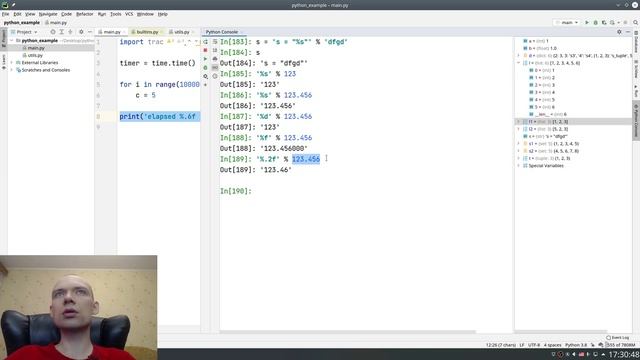Hide Python Console panel with minus icon
The image size is (640, 360).
628,32
